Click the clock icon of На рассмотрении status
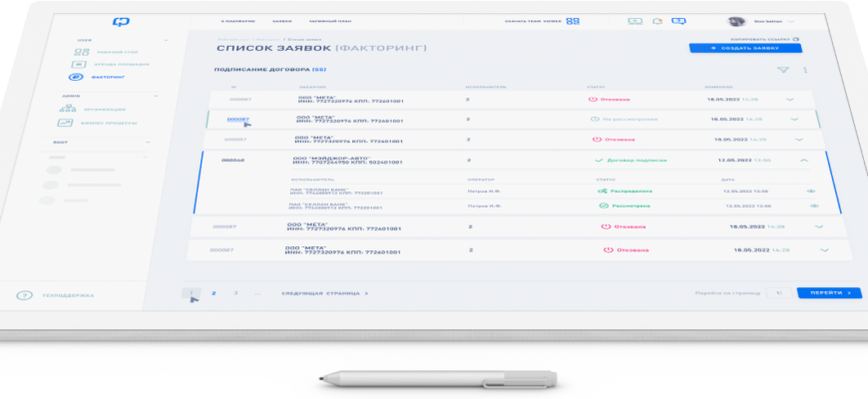The height and width of the screenshot is (399, 868). [x=595, y=119]
